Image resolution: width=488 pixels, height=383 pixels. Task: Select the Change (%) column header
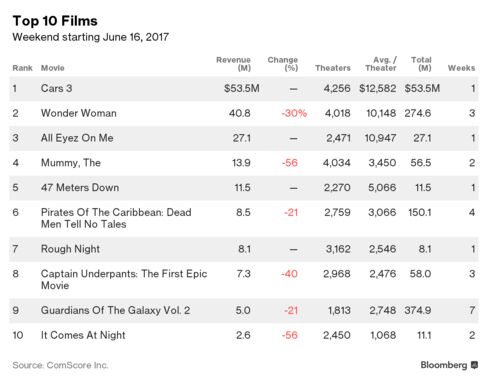[x=283, y=64]
